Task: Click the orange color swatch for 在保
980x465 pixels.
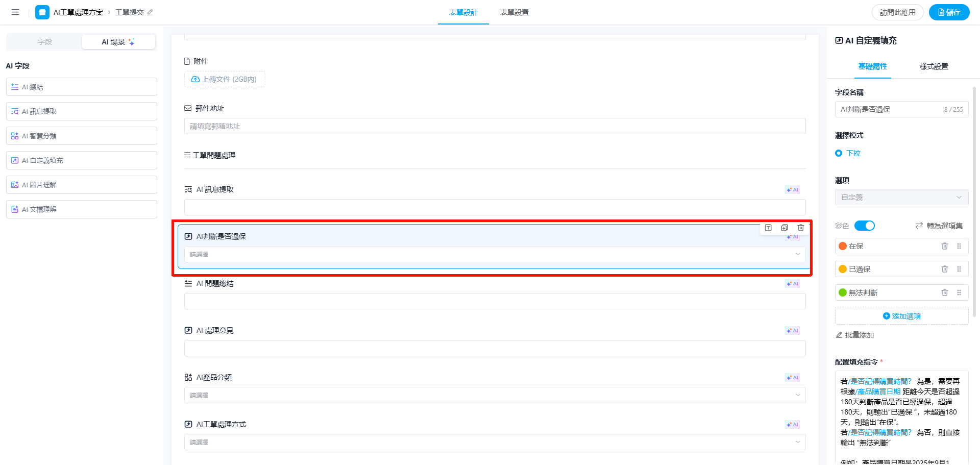Action: point(843,246)
